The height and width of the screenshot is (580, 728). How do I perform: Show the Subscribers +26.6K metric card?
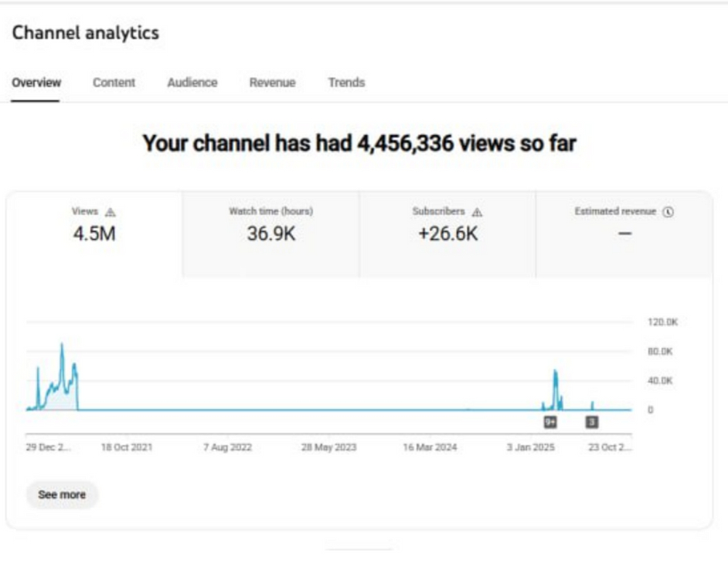click(x=447, y=234)
